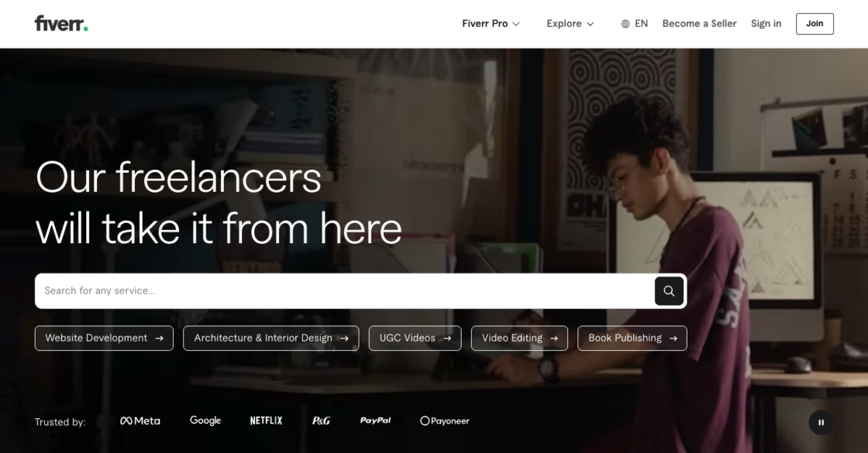The height and width of the screenshot is (453, 868).
Task: Click the Payoneer logo
Action: click(x=445, y=420)
